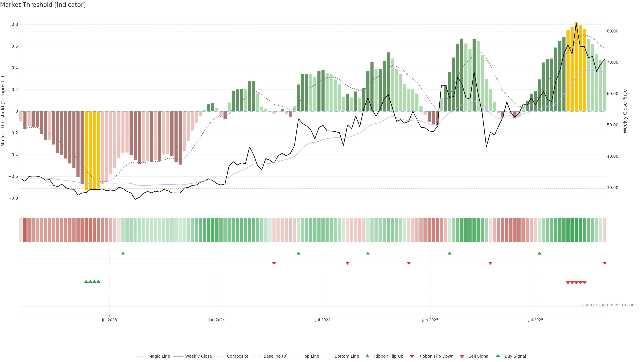Toggle Bottom Line legend entry
Image resolution: width=644 pixels, height=362 pixels.
tap(346, 356)
